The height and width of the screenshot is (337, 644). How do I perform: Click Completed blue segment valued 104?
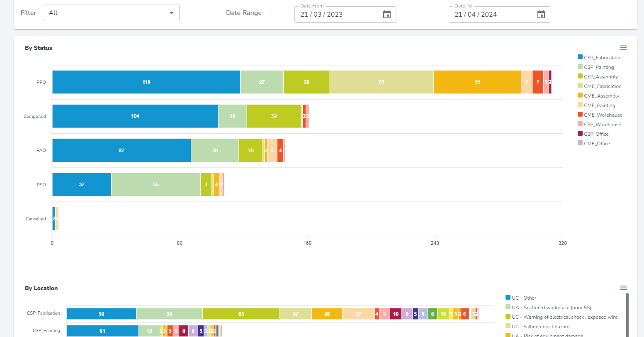tap(135, 116)
